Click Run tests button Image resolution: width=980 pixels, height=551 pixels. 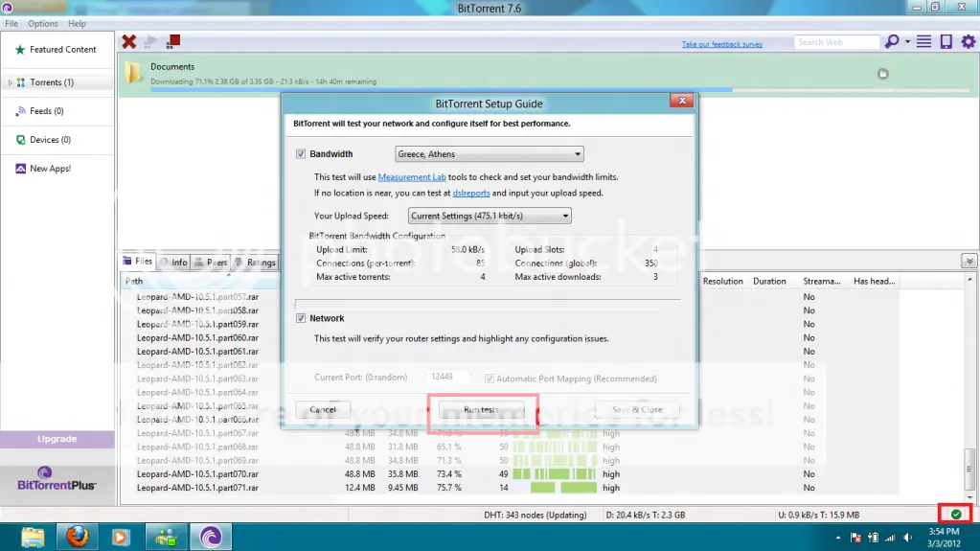coord(481,409)
